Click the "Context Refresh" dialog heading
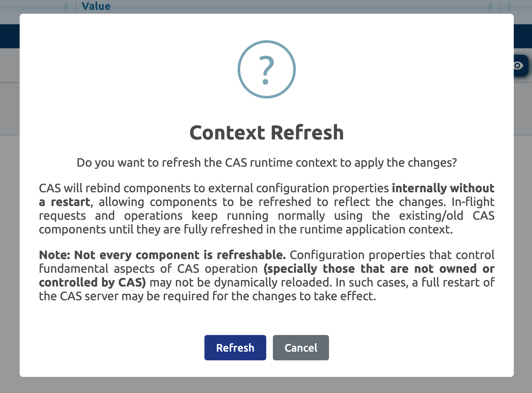 point(266,133)
